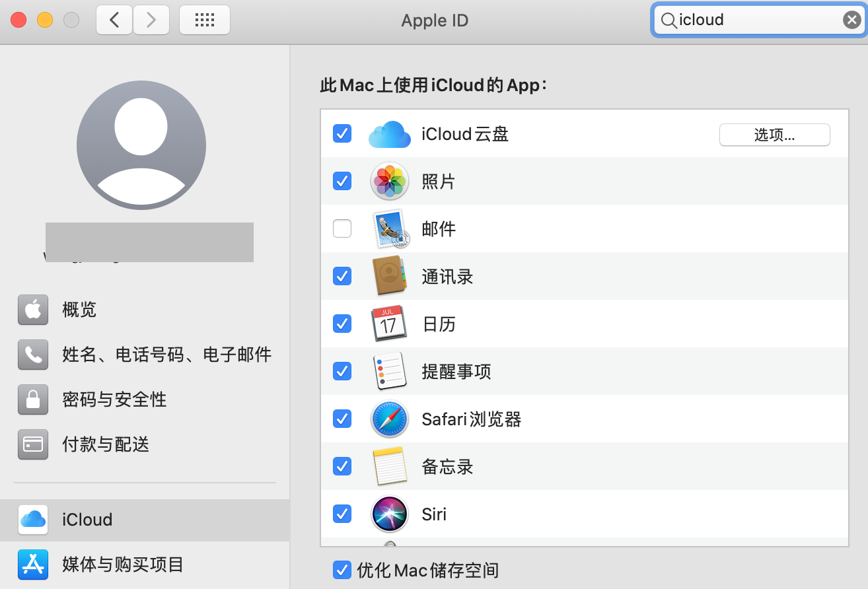Click the Siri icon in the app list
This screenshot has height=589, width=868.
[389, 514]
